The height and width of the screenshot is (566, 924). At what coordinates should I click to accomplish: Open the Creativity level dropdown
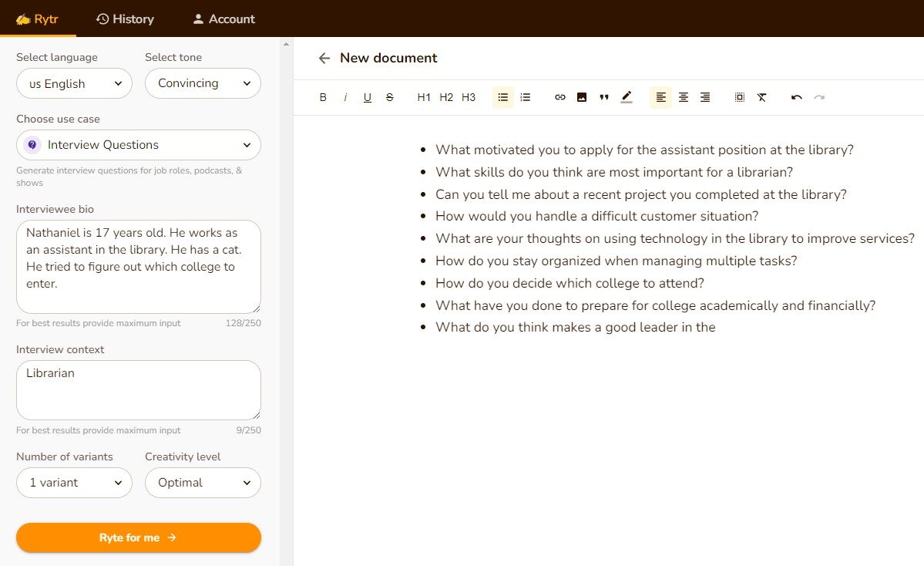tap(203, 483)
